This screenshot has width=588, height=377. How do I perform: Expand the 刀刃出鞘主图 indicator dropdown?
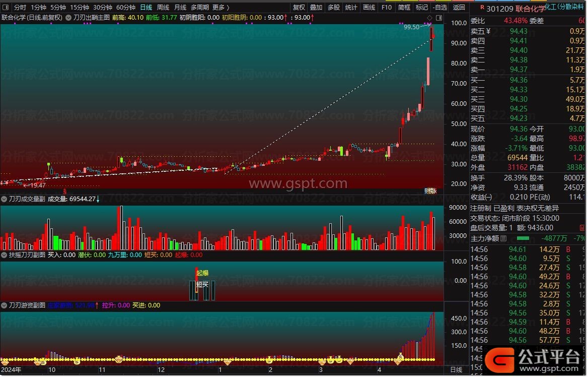[68, 17]
